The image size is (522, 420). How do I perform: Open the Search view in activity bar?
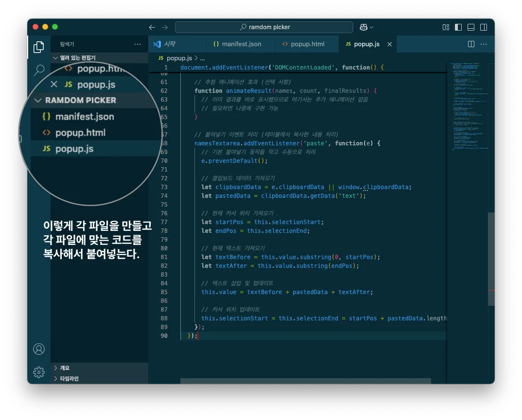click(39, 70)
